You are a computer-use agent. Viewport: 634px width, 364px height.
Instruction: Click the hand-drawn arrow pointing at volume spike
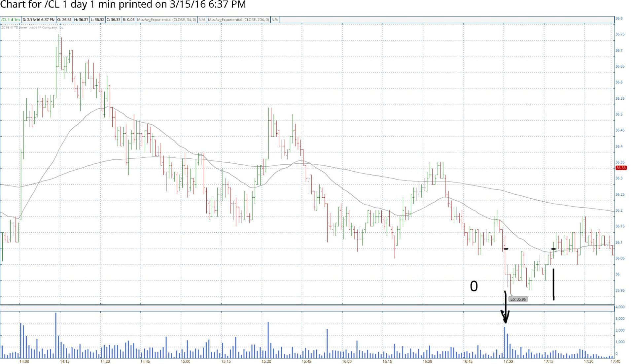(505, 309)
